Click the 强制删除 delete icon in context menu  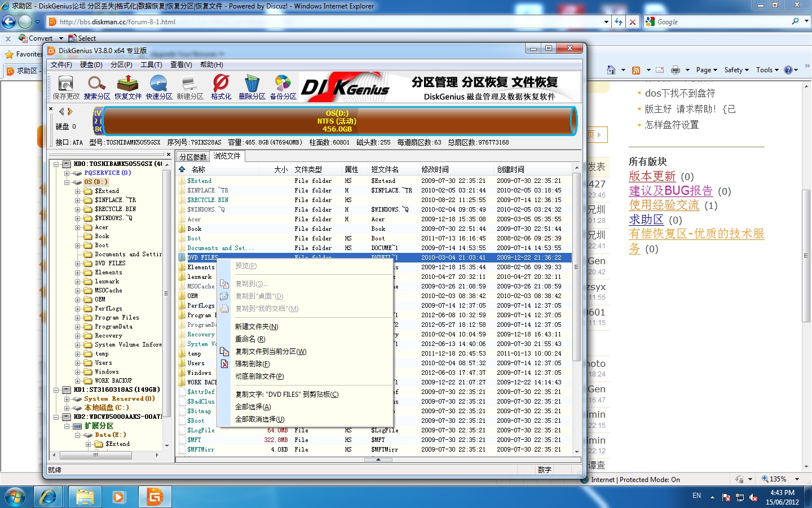(224, 364)
